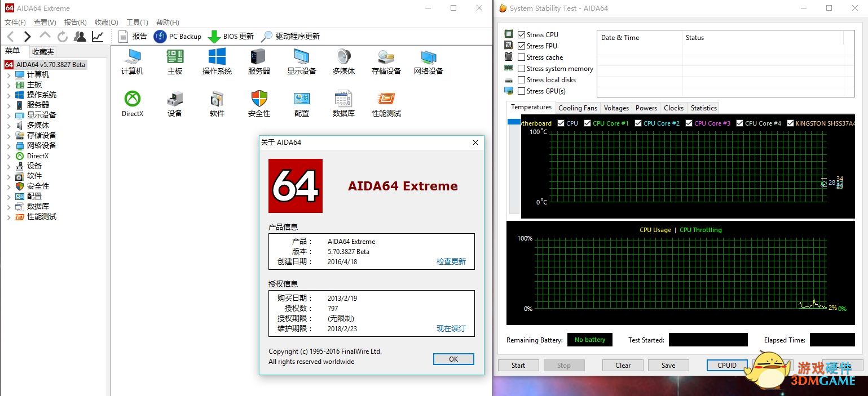Screen dimensions: 868x396
Task: Toggle the CPU Core #3 checkbox
Action: pos(689,123)
